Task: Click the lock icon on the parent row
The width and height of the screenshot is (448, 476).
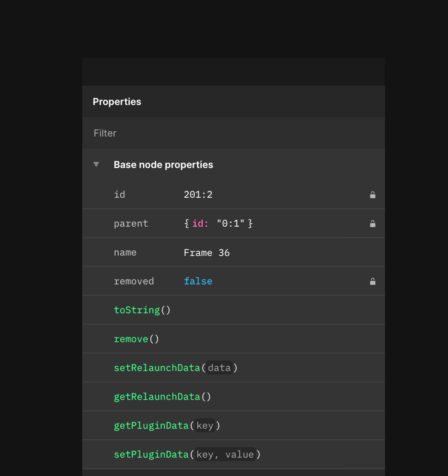Action: point(373,223)
